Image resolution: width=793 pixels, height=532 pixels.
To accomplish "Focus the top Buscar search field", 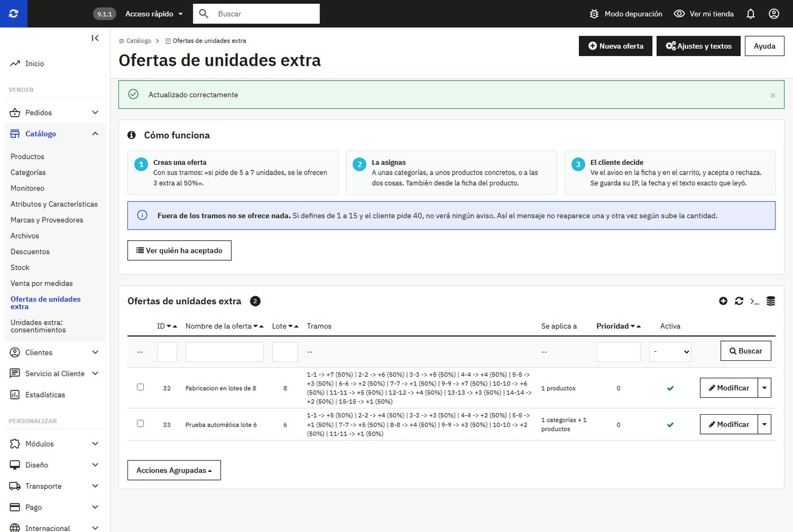I will pyautogui.click(x=257, y=14).
